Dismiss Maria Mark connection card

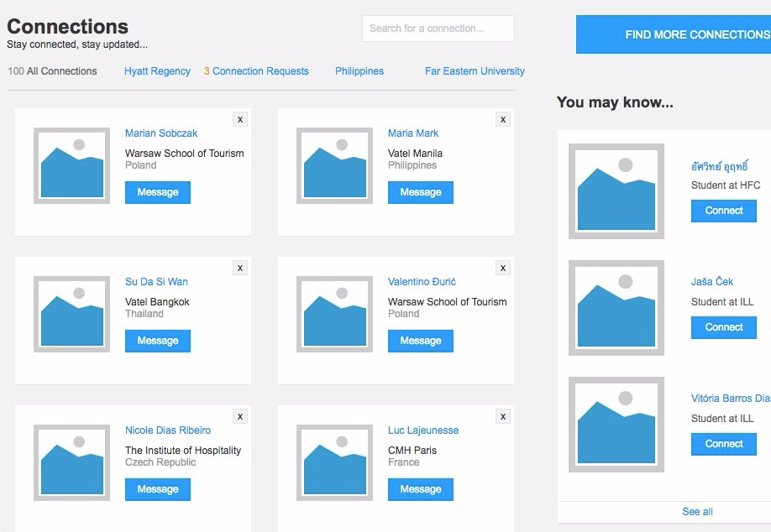(503, 119)
